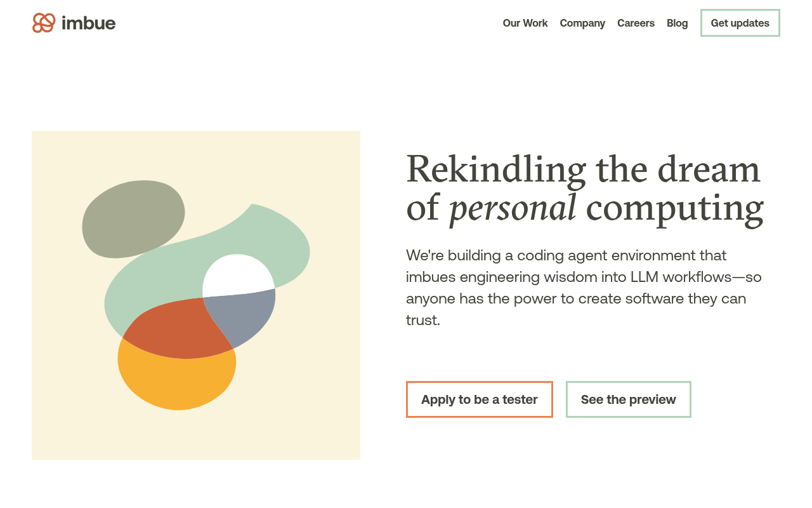Click the orange imbue knot logo icon
The height and width of the screenshot is (508, 812).
pyautogui.click(x=44, y=23)
